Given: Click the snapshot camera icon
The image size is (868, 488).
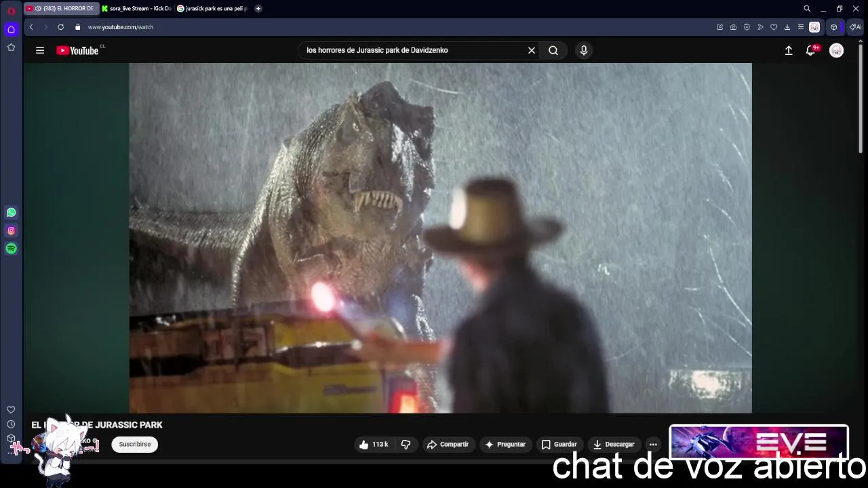Looking at the screenshot, I should pos(733,27).
